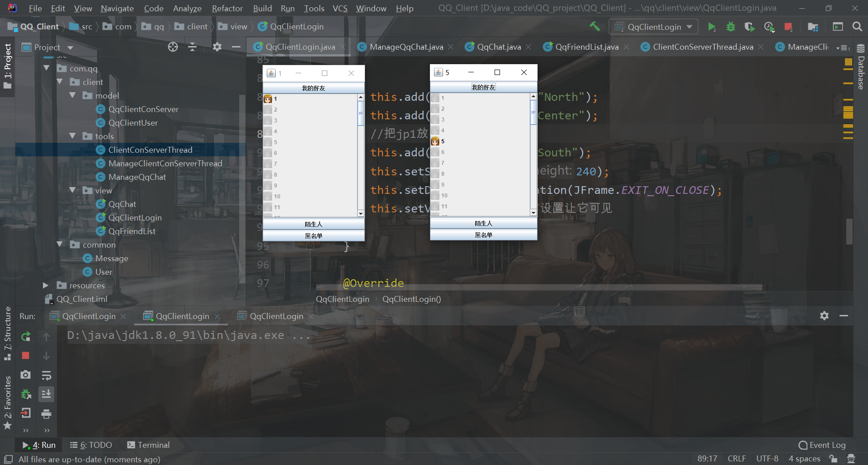Stop process with red square in Run panel
Viewport: 868px width, 465px height.
26,356
